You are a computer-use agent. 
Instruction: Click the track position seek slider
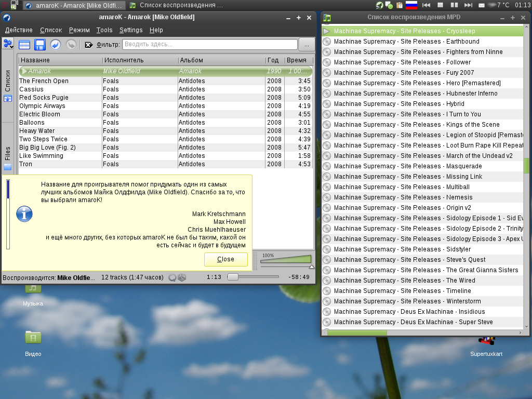click(253, 277)
